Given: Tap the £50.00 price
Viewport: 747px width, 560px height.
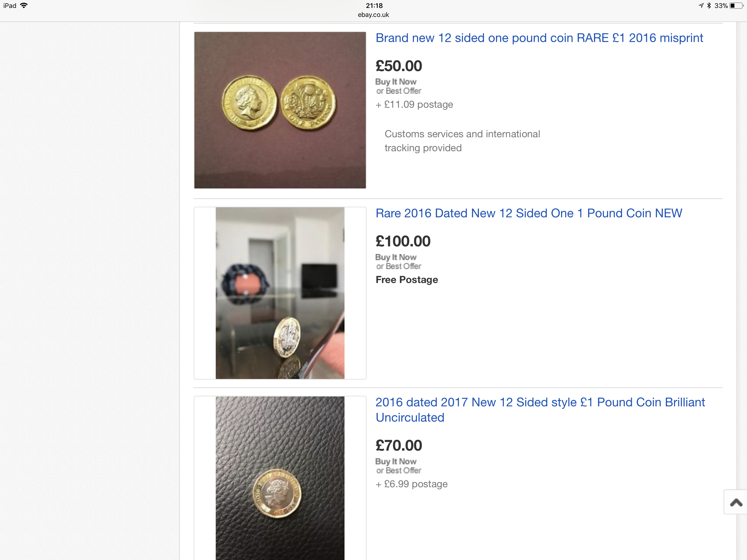Looking at the screenshot, I should tap(398, 66).
